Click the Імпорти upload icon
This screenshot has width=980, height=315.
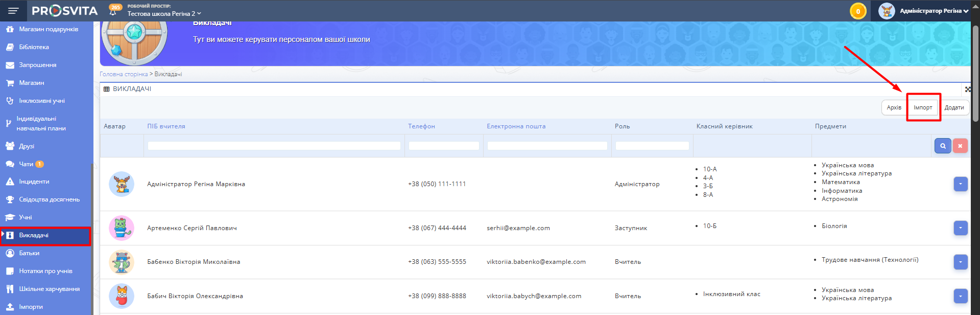(x=10, y=307)
